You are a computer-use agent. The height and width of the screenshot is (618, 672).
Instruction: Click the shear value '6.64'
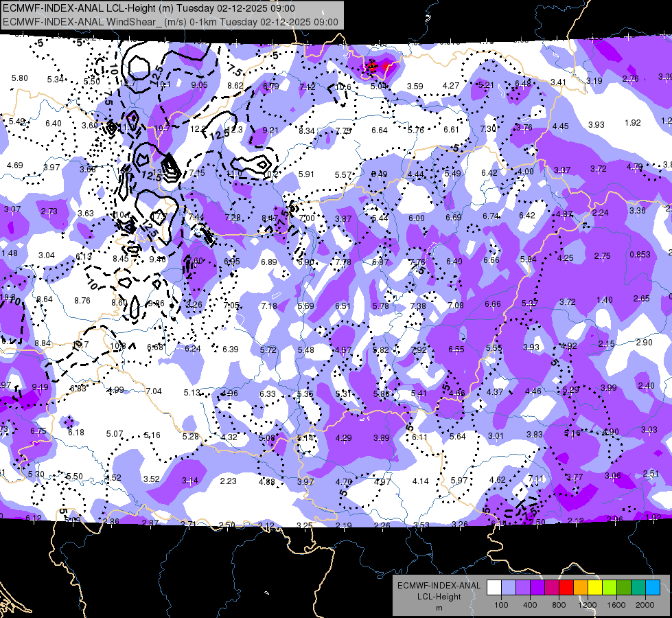[380, 130]
